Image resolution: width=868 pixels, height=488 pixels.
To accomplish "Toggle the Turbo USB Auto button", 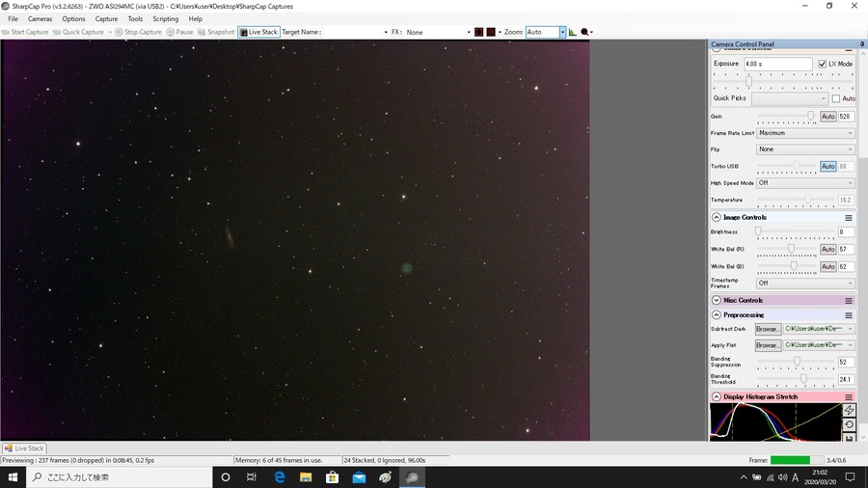I will 828,166.
